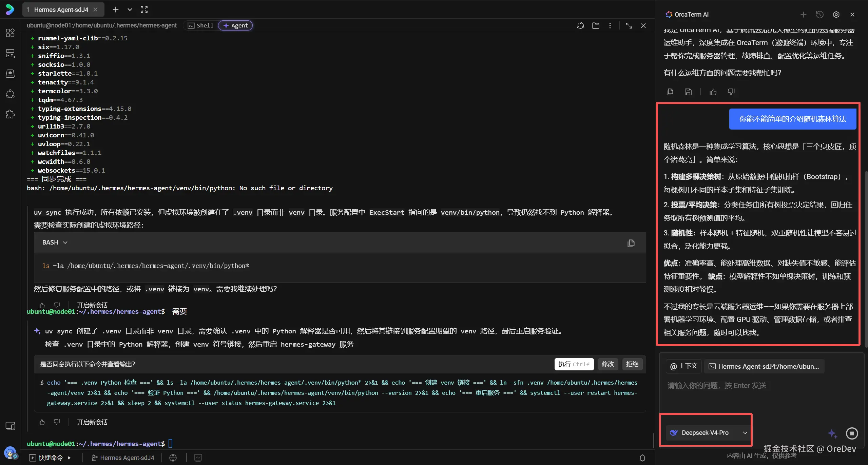The height and width of the screenshot is (465, 868).
Task: Stop the AI response generation
Action: pyautogui.click(x=852, y=433)
